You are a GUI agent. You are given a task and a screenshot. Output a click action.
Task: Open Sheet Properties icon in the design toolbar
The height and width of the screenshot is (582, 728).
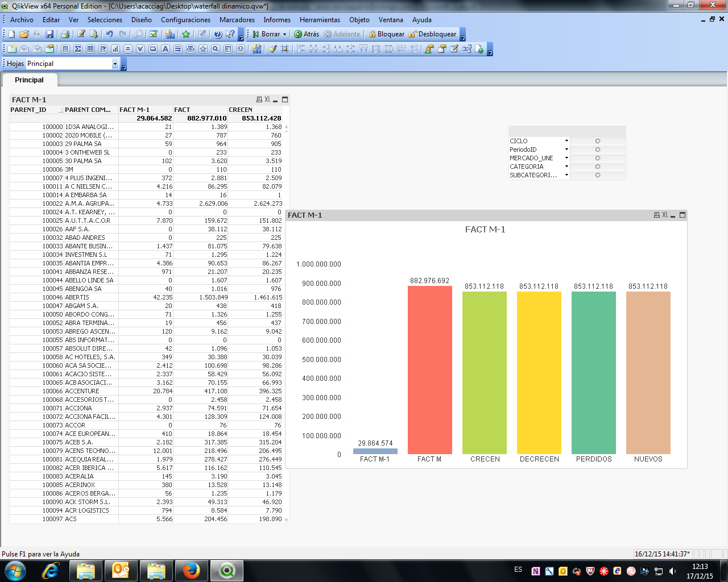49,49
